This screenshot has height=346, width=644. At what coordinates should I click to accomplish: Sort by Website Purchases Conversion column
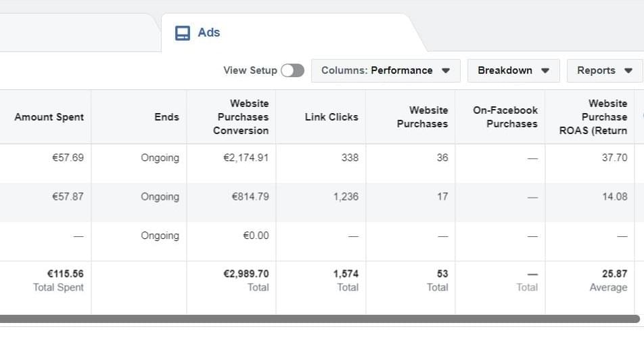point(242,117)
